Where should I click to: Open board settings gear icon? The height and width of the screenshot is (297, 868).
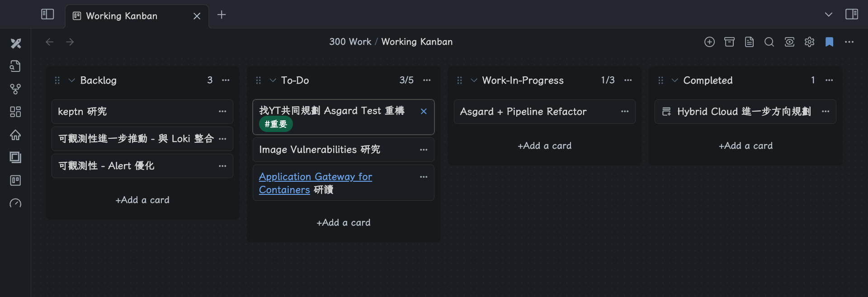[x=809, y=42]
